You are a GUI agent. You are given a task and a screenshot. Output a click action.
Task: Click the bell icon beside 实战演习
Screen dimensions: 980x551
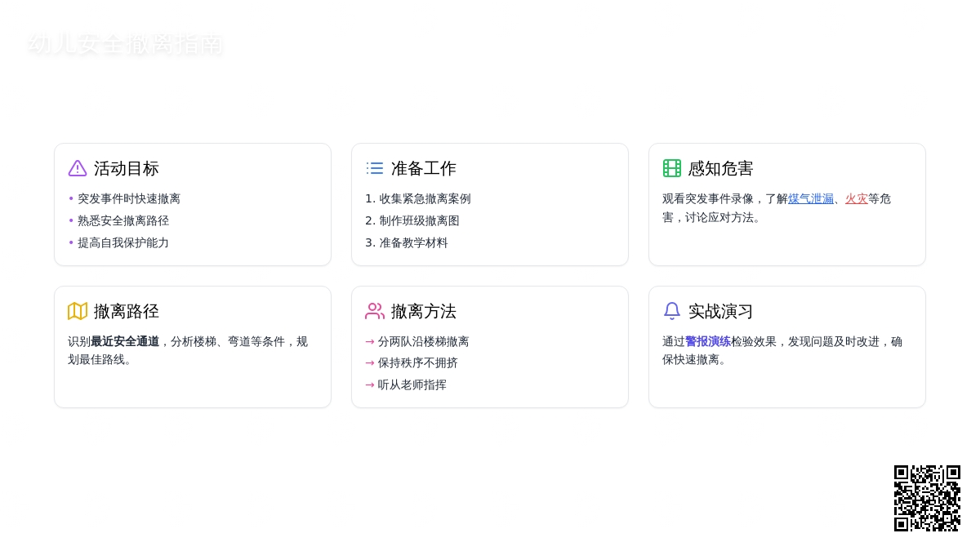tap(672, 311)
